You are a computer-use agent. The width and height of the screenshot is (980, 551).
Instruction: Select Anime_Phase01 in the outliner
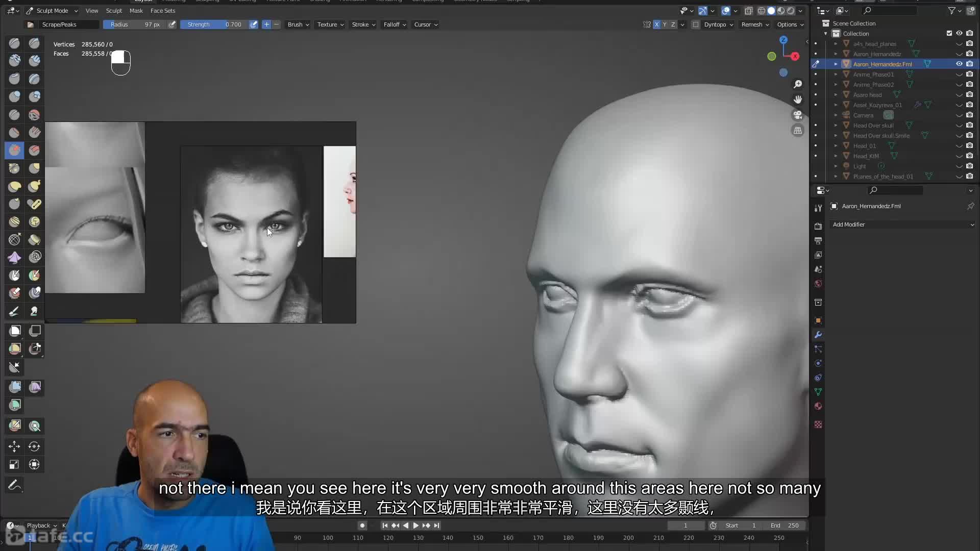(873, 74)
